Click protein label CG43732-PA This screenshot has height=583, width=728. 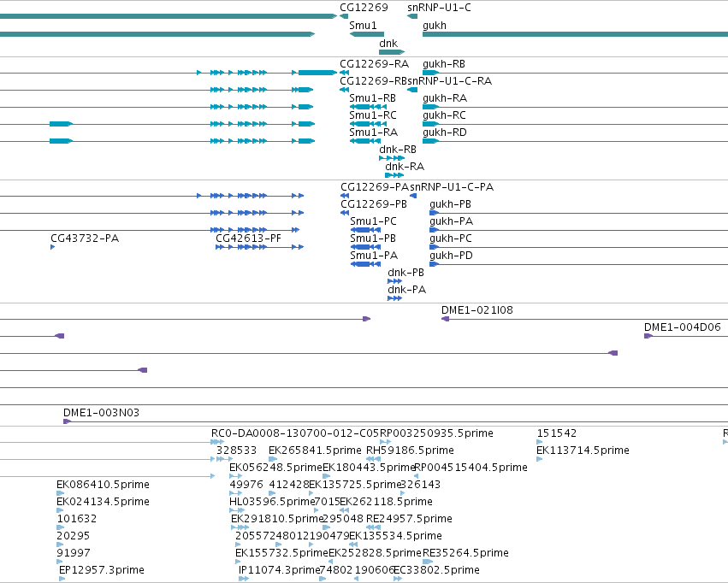85,238
